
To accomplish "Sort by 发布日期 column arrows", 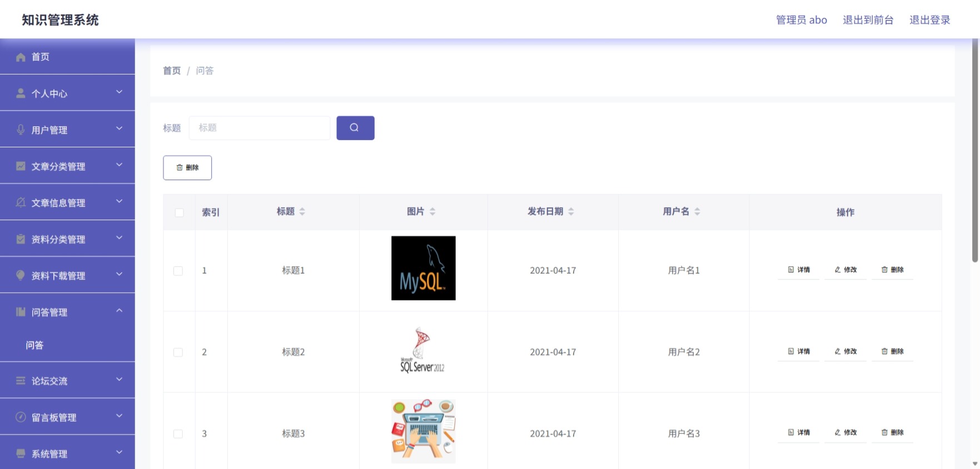I will [x=571, y=211].
